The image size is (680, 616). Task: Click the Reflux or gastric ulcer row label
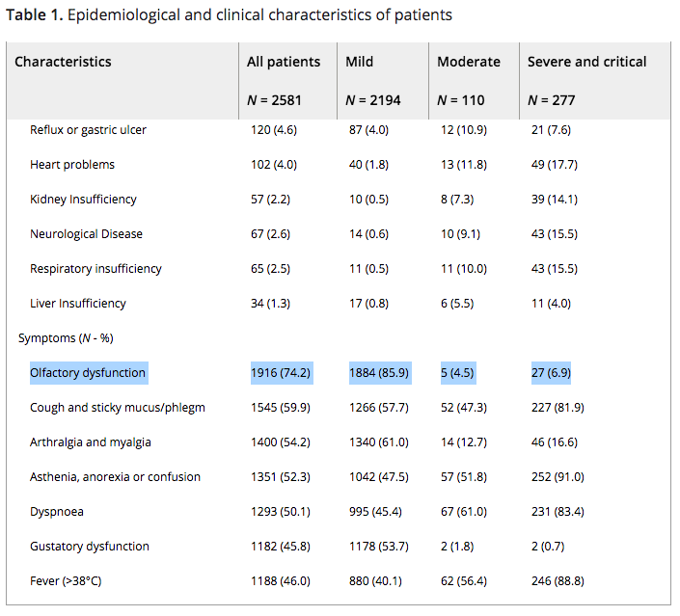click(x=88, y=130)
